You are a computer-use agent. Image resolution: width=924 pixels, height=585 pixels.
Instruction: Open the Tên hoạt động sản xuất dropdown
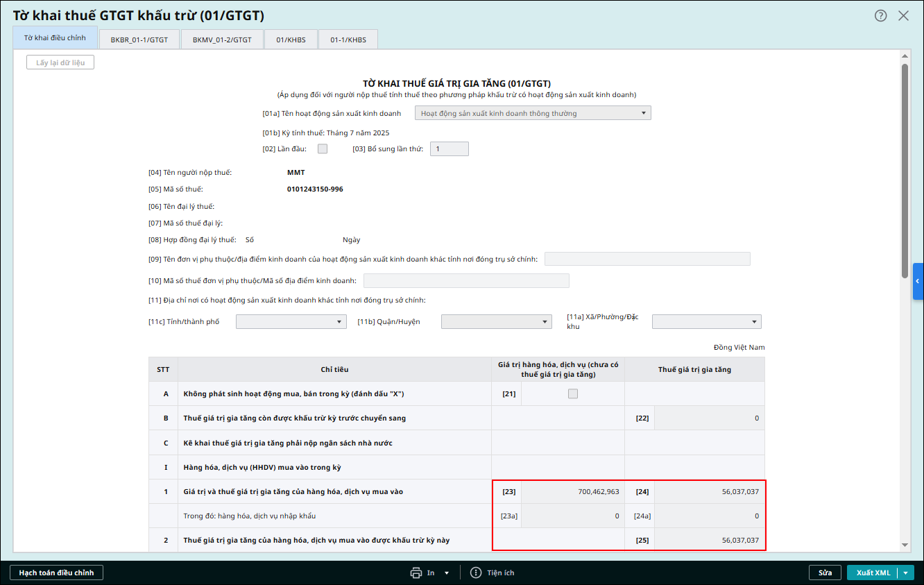click(533, 113)
